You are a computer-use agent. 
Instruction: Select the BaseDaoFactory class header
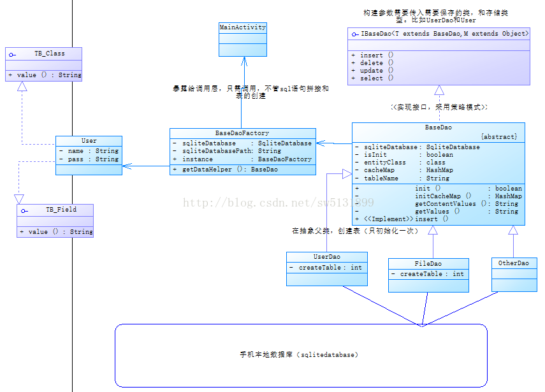coord(243,133)
